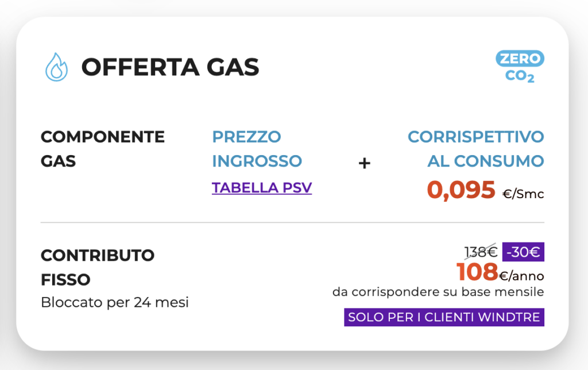Viewport: 588px width, 370px height.
Task: Click the 108 €/anno discounted price
Action: pyautogui.click(x=500, y=272)
